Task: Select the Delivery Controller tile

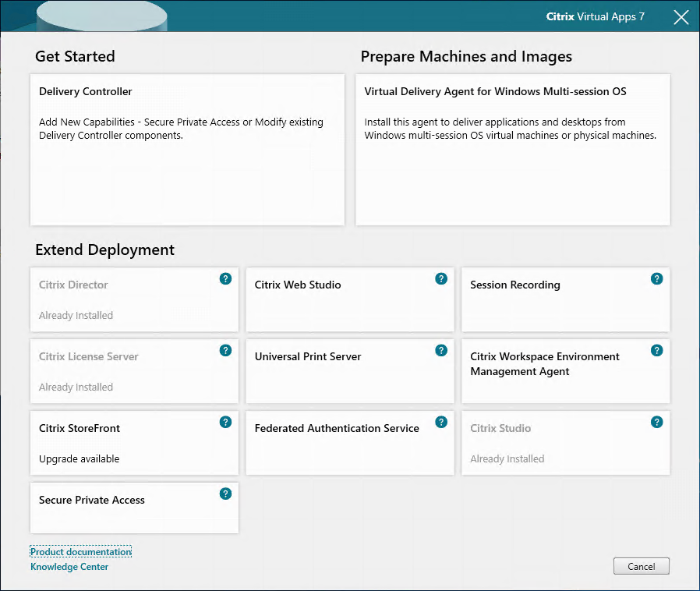Action: coord(188,150)
